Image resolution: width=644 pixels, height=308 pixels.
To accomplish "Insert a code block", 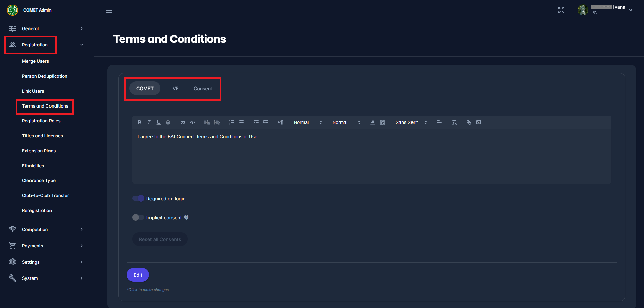I will (x=192, y=122).
